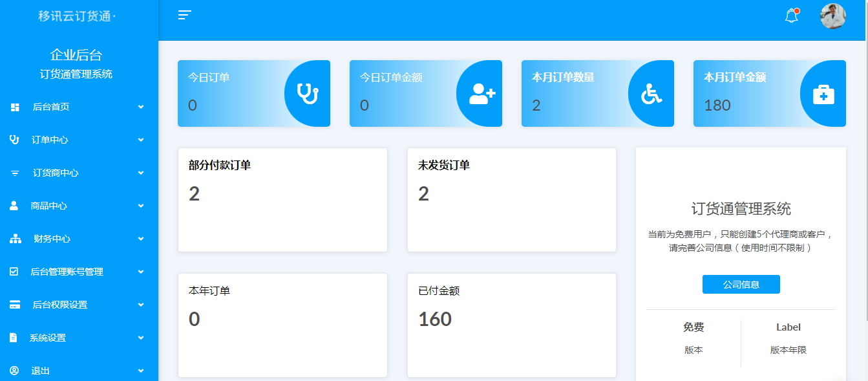Click the filter icon beside 订货商中心

15,173
